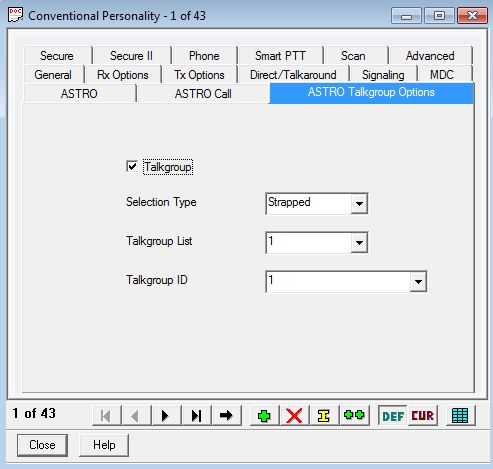Jump to last record button
Image resolution: width=493 pixels, height=469 pixels.
[x=196, y=415]
